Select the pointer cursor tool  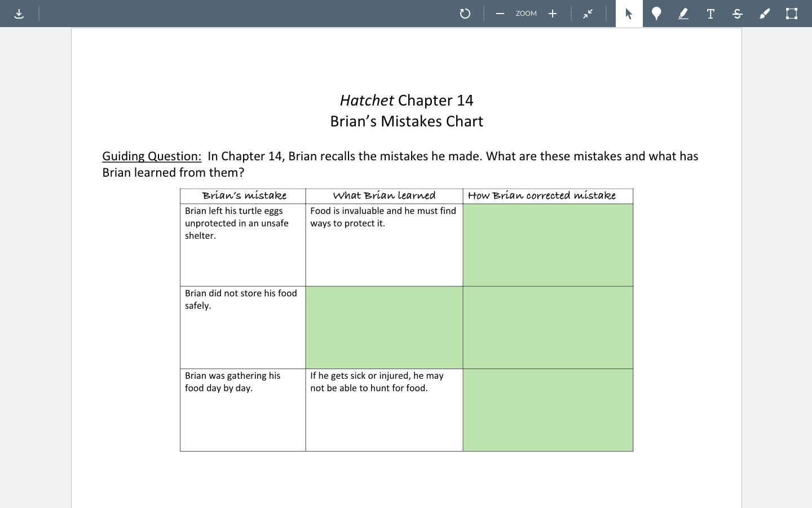click(x=629, y=14)
